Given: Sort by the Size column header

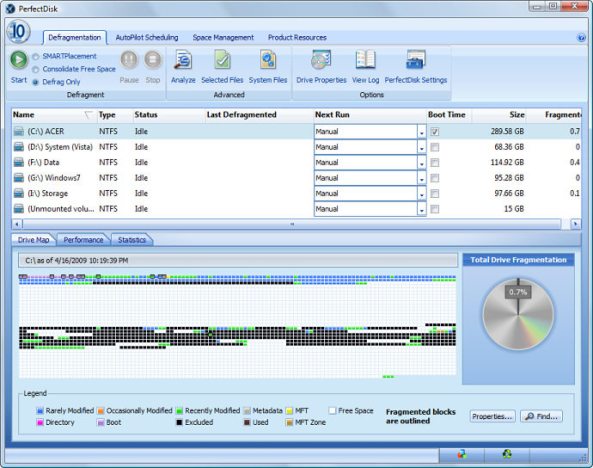Looking at the screenshot, I should click(x=499, y=115).
